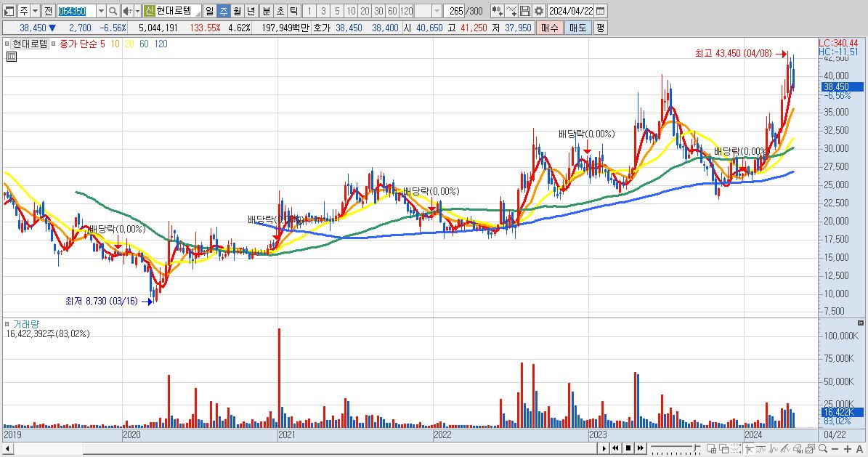
Task: Click the 120 moving average legend color label
Action: (161, 44)
